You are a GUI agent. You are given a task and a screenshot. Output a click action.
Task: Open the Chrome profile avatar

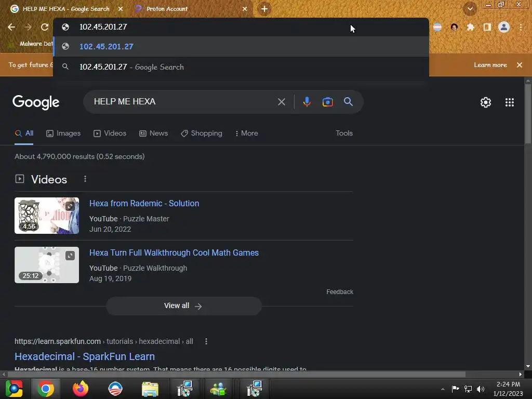504,27
